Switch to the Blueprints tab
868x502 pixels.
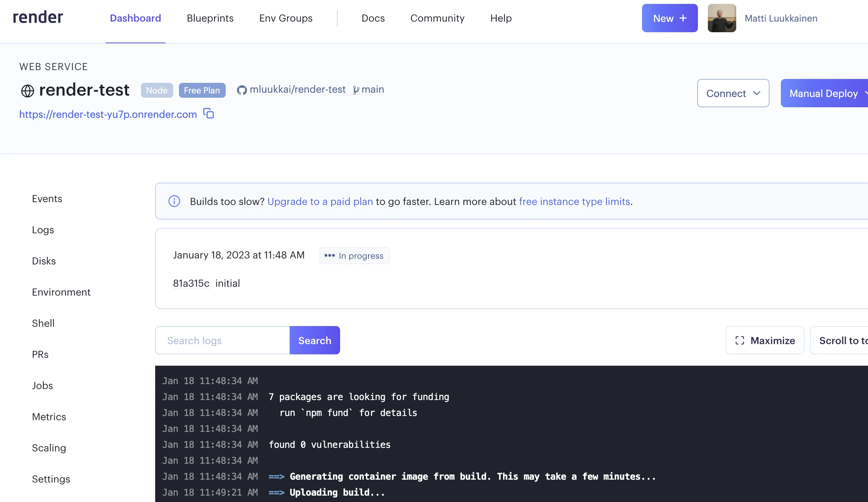point(210,18)
